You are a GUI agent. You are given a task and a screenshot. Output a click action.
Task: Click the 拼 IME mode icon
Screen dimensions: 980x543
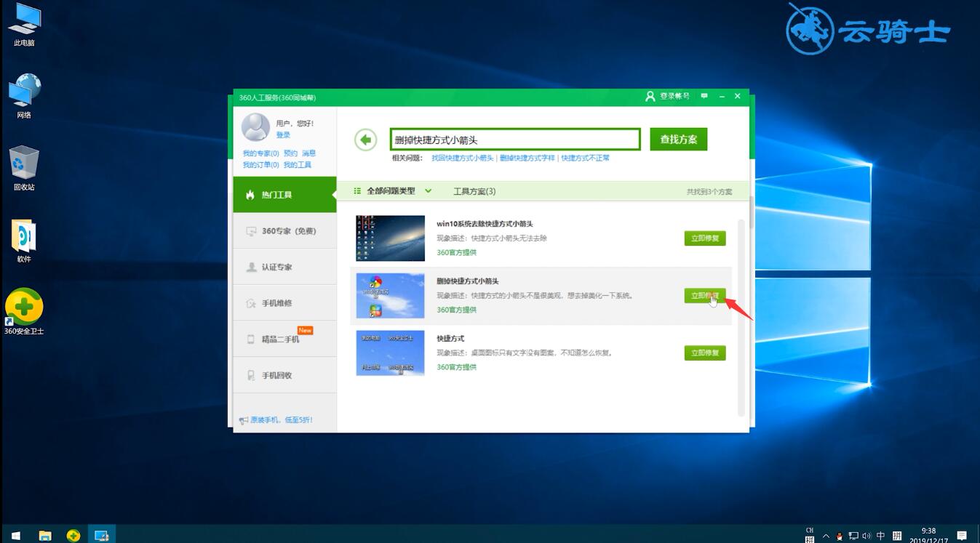pos(897,536)
